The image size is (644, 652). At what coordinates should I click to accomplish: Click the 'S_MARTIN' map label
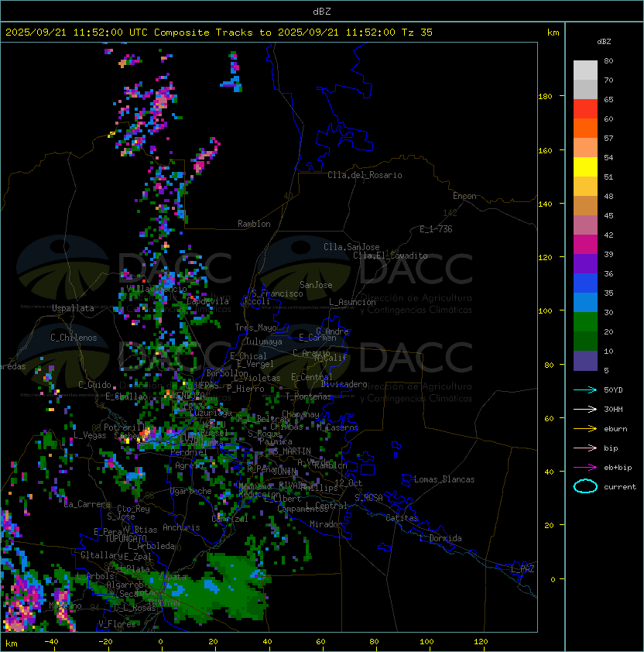292,451
